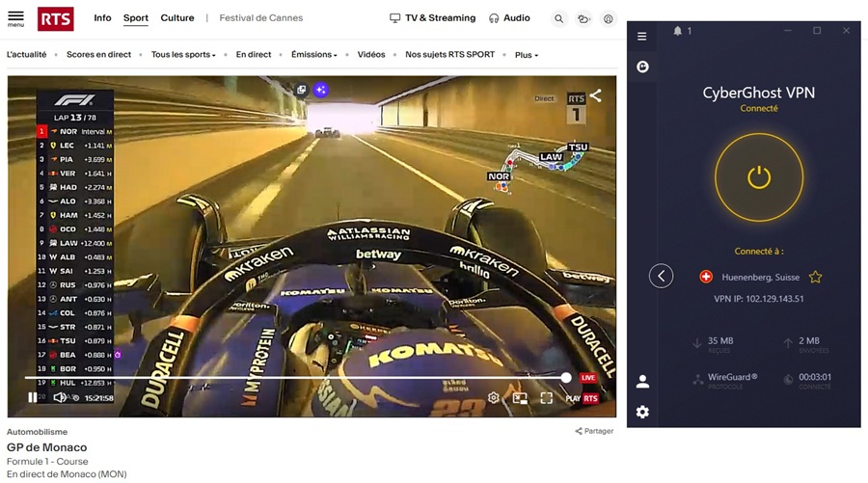Image resolution: width=868 pixels, height=483 pixels.
Task: Open the Culture tab on RTS
Action: [x=177, y=17]
